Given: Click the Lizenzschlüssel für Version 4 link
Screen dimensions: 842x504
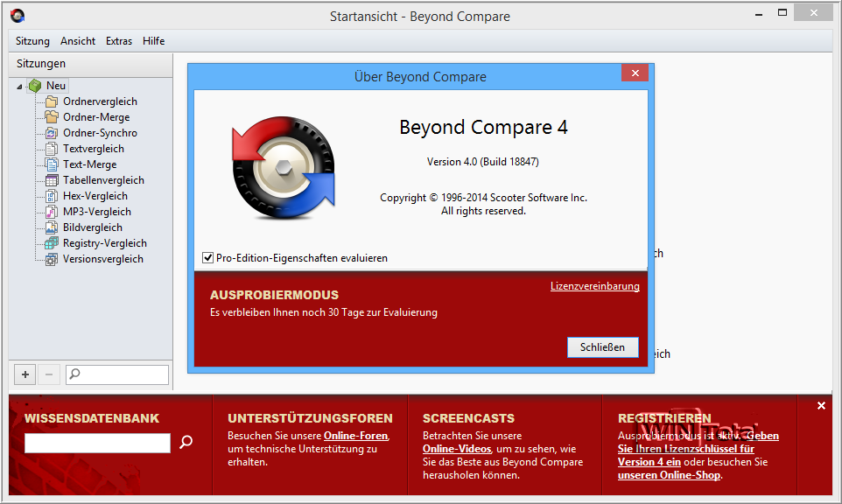Looking at the screenshot, I should [686, 449].
